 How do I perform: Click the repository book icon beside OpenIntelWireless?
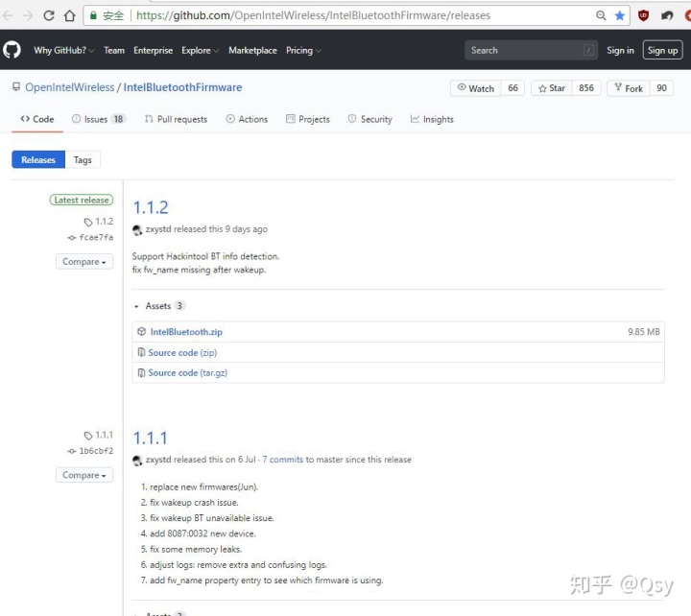(x=16, y=86)
